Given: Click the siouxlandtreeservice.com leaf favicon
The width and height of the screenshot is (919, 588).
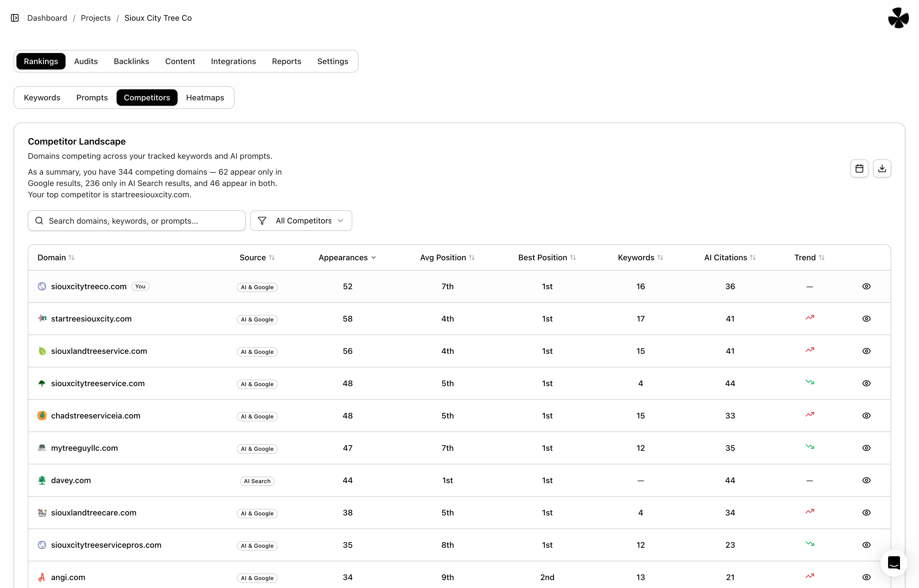Looking at the screenshot, I should [x=42, y=351].
